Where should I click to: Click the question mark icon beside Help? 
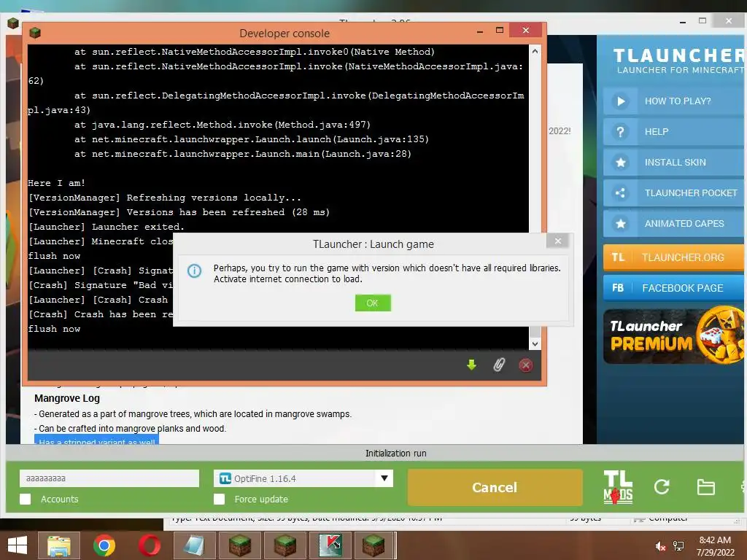click(x=620, y=131)
